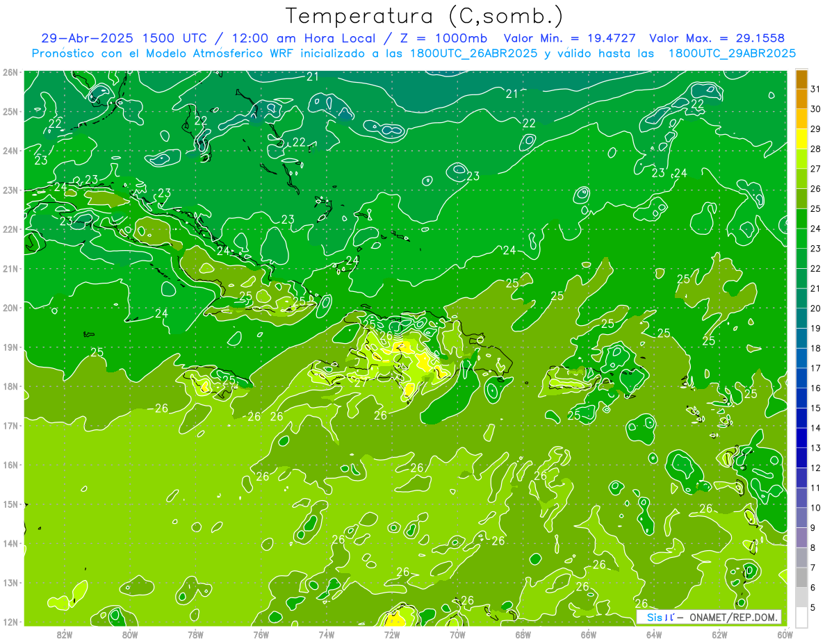The height and width of the screenshot is (644, 834).
Task: Click the '14N' latitude axis label
Action: pos(10,543)
